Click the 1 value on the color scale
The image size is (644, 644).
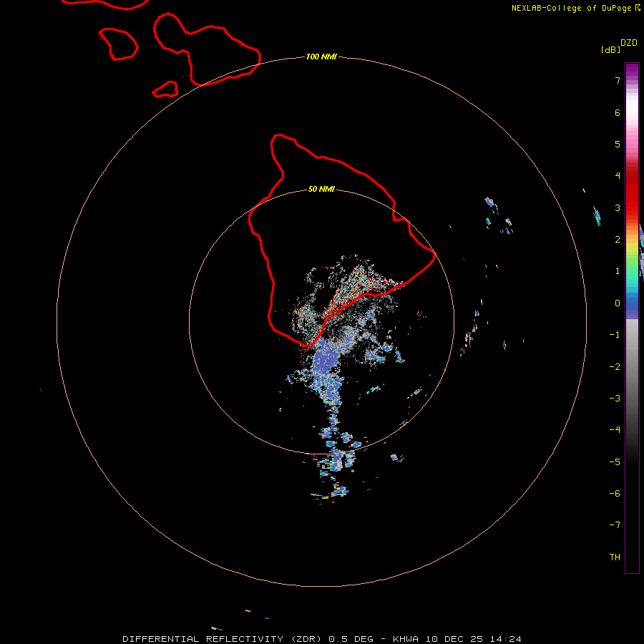[618, 271]
